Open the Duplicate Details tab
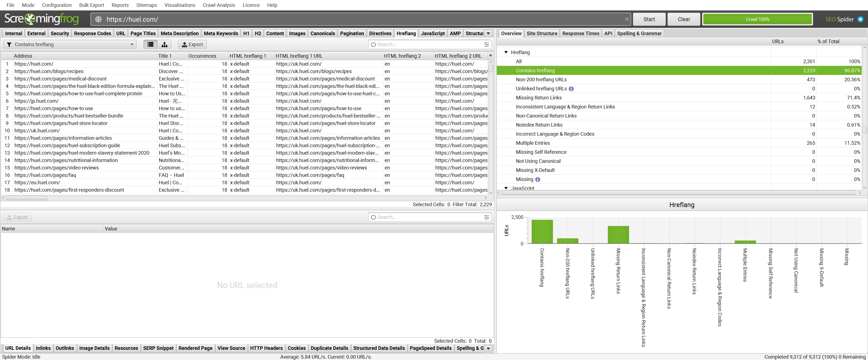Viewport: 868px width, 360px height. pyautogui.click(x=329, y=348)
